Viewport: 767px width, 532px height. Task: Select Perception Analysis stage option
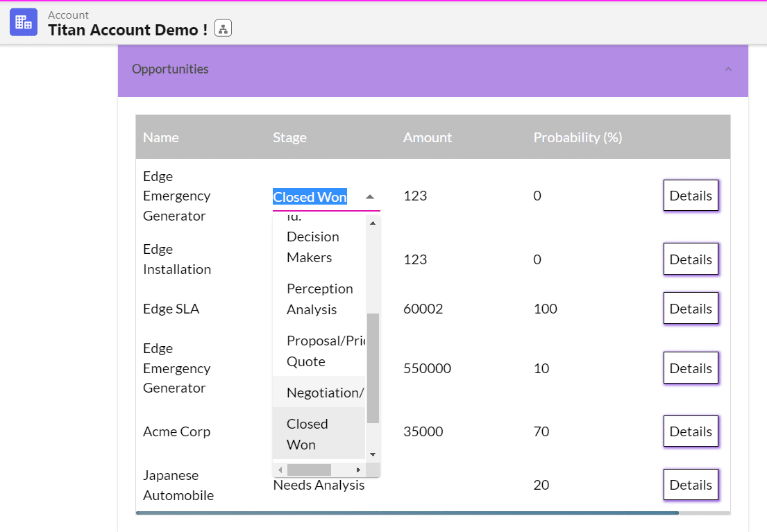319,299
